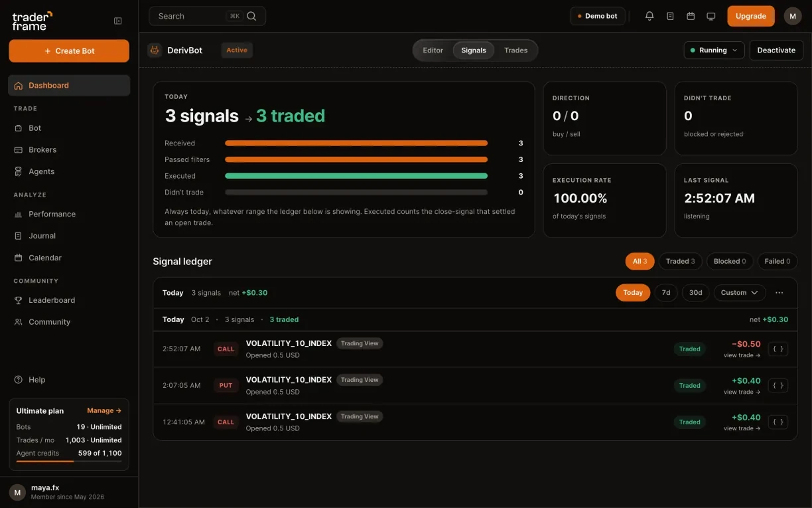Click the Journal icon in sidebar
Image resolution: width=812 pixels, height=508 pixels.
19,236
